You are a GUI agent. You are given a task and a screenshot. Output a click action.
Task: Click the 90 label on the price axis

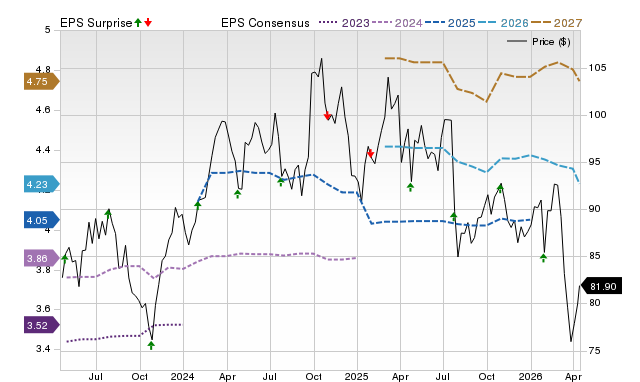pos(595,209)
